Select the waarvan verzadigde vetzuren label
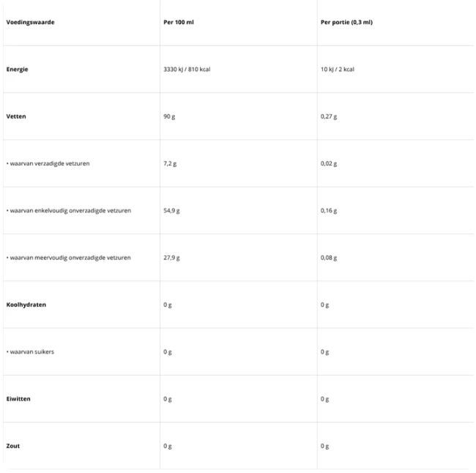Viewport: 476px width, 473px height. coord(48,163)
